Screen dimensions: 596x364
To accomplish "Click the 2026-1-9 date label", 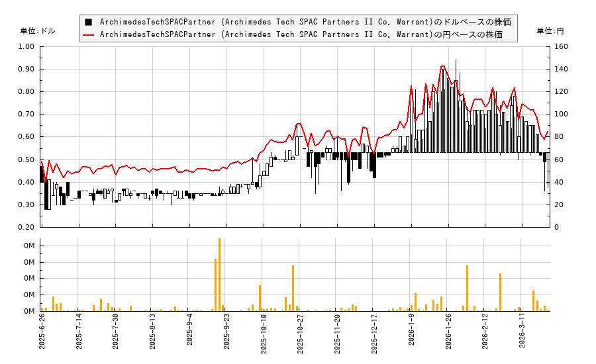I will tap(411, 330).
